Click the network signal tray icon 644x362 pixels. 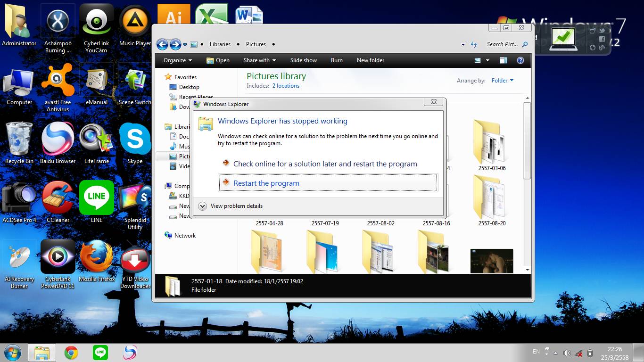coord(578,353)
